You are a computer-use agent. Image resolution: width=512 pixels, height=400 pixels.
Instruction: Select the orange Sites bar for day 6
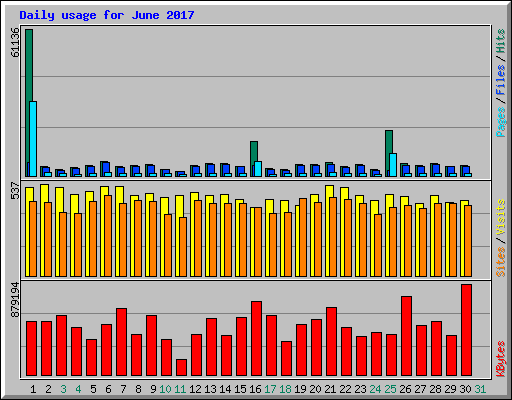click(x=108, y=236)
